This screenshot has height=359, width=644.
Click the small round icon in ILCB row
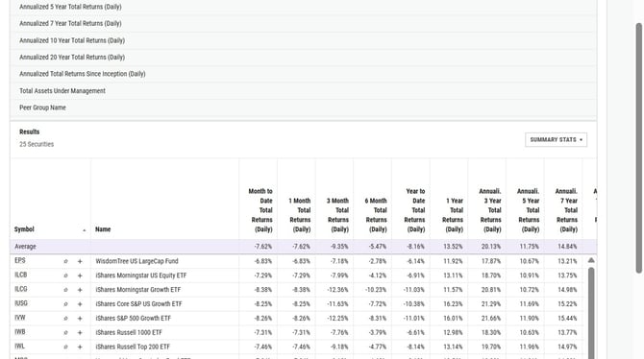[x=65, y=275]
